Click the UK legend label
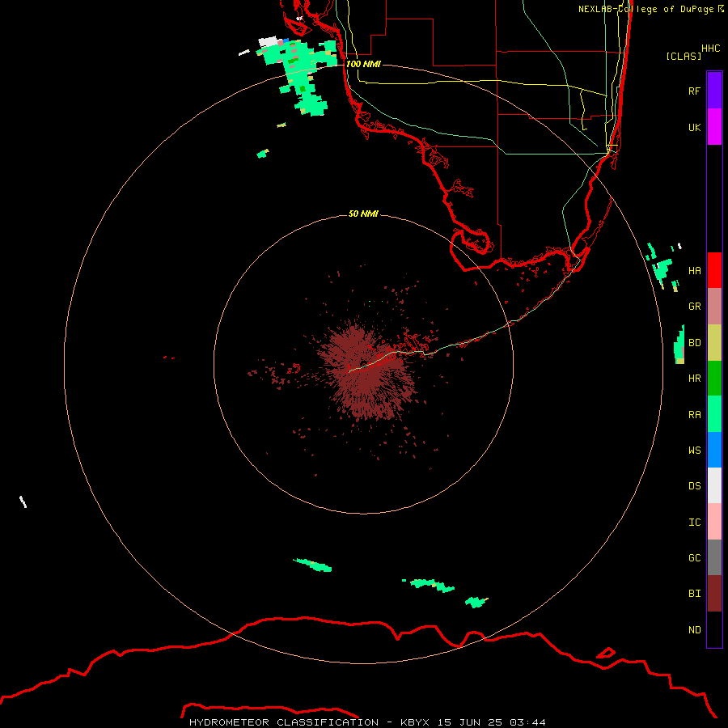 (x=695, y=127)
